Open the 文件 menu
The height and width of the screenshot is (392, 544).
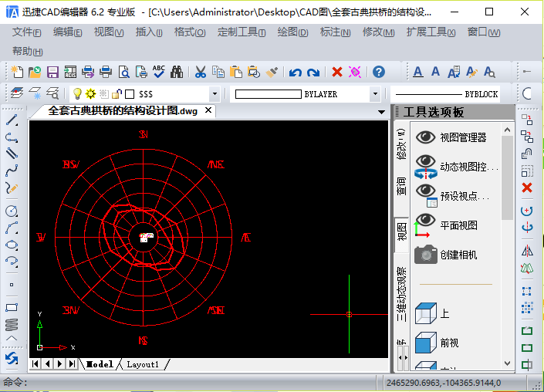point(27,32)
